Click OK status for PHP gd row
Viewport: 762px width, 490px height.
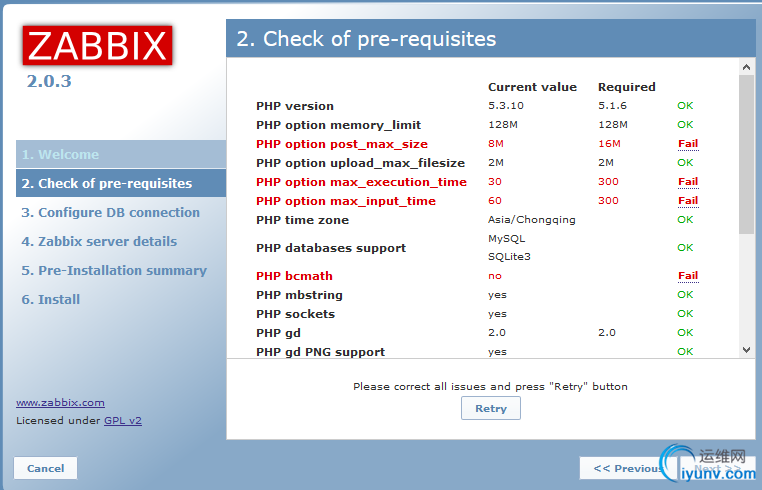click(x=685, y=332)
